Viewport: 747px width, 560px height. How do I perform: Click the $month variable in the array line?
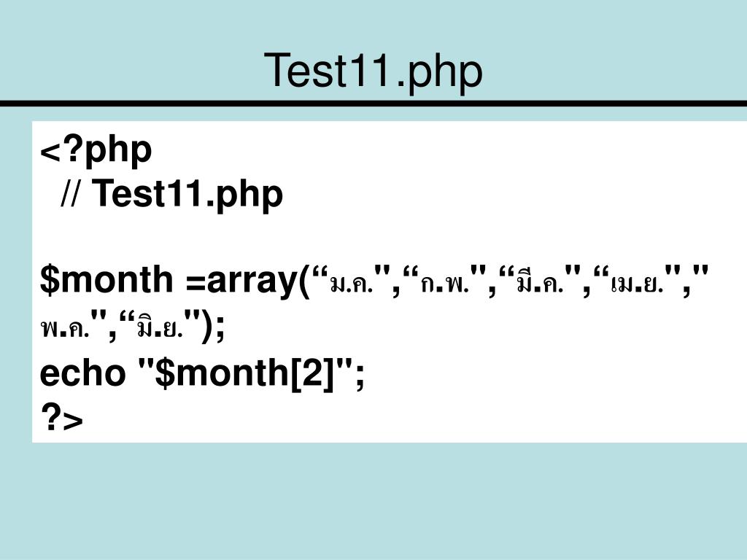[x=104, y=280]
